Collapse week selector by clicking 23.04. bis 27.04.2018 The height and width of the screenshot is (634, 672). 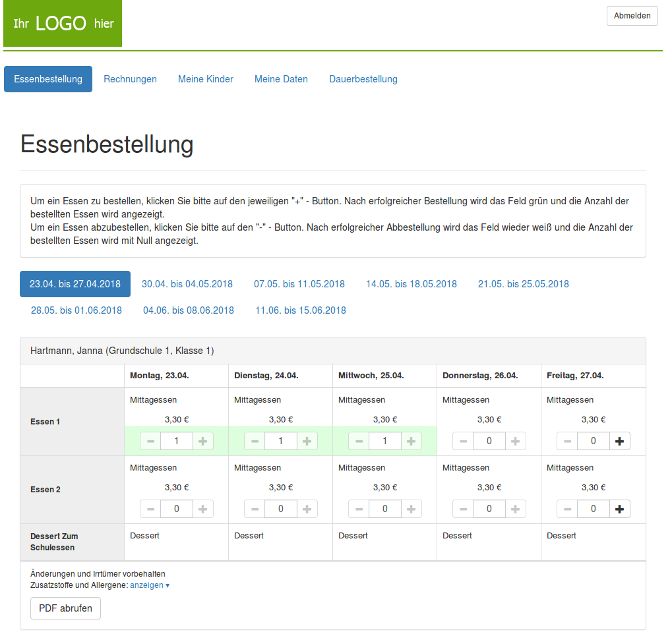75,284
